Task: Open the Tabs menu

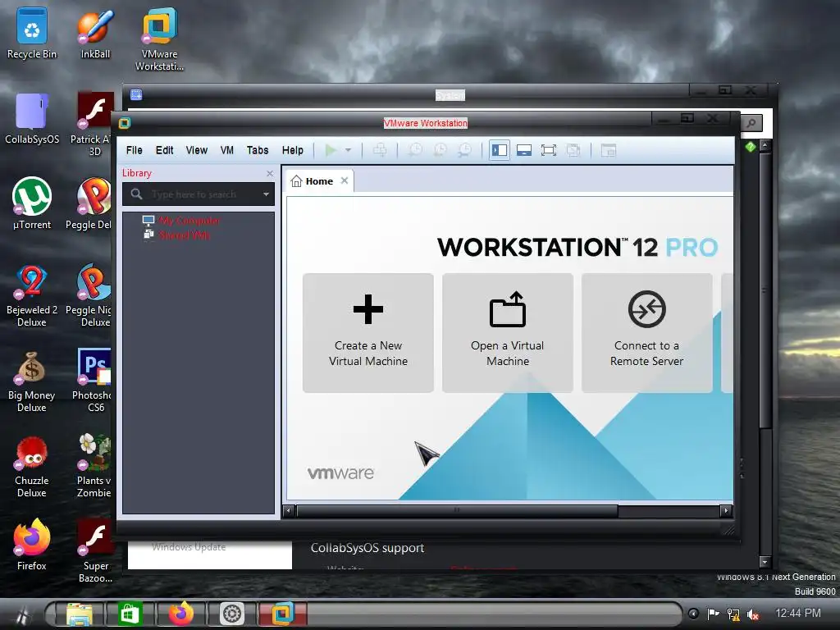Action: tap(258, 151)
